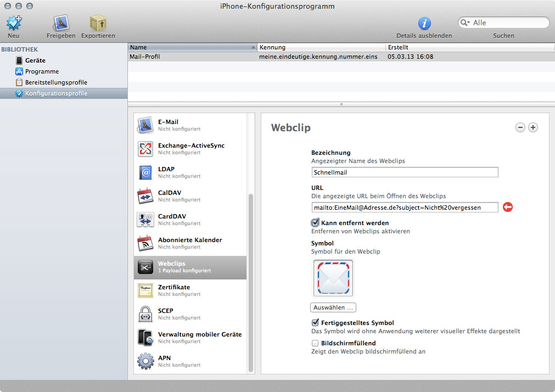Screen dimensions: 555x392
Task: Edit the Bezeichnung field containing Schnellmail
Action: pyautogui.click(x=405, y=172)
